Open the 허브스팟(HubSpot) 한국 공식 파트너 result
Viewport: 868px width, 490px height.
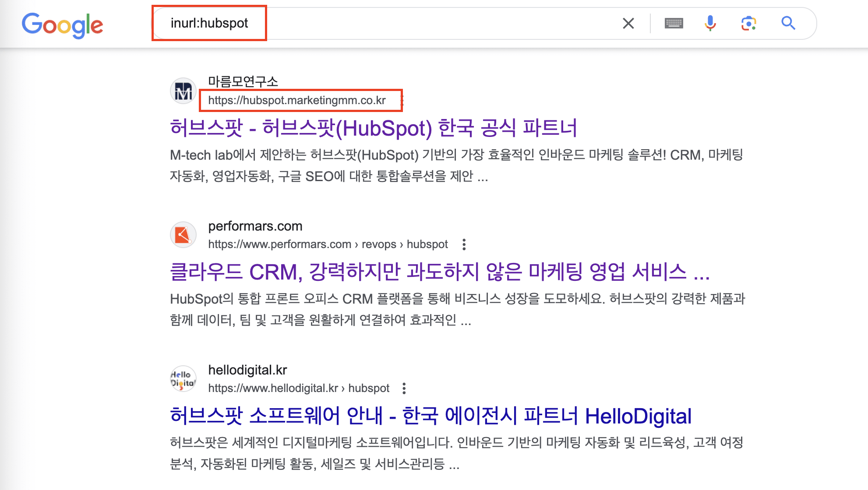[374, 128]
